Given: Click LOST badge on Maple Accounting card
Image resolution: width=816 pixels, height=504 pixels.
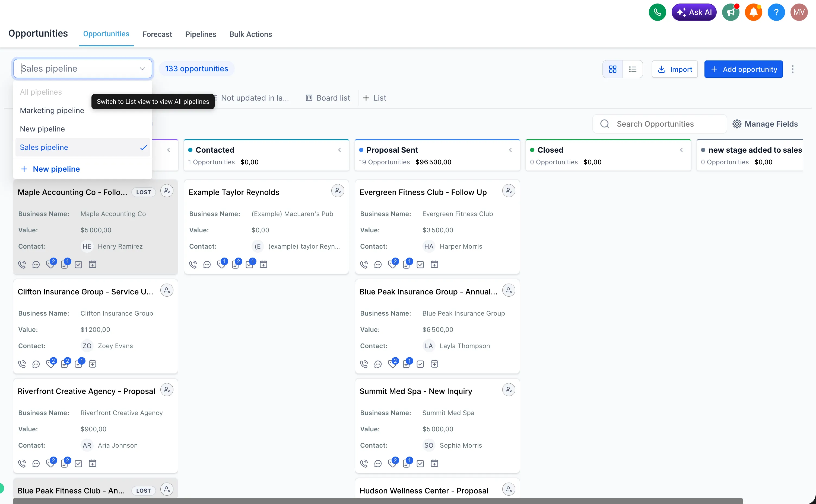Looking at the screenshot, I should click(x=144, y=192).
